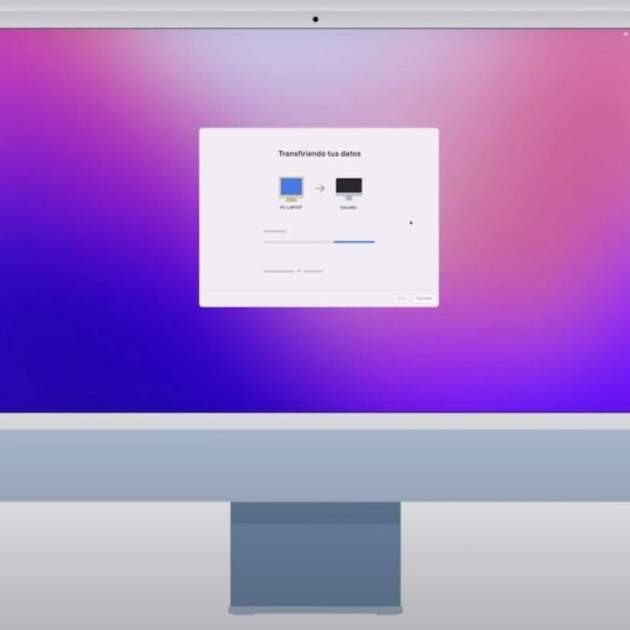Click the status text left of the dot

279,271
